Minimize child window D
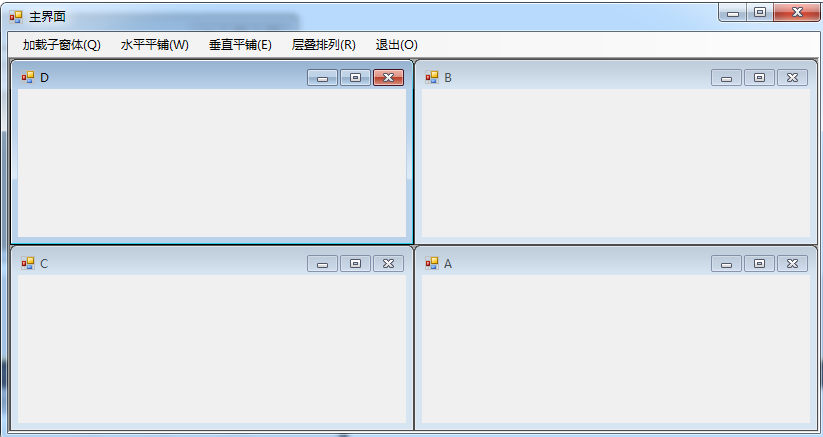This screenshot has width=823, height=437. click(x=322, y=78)
